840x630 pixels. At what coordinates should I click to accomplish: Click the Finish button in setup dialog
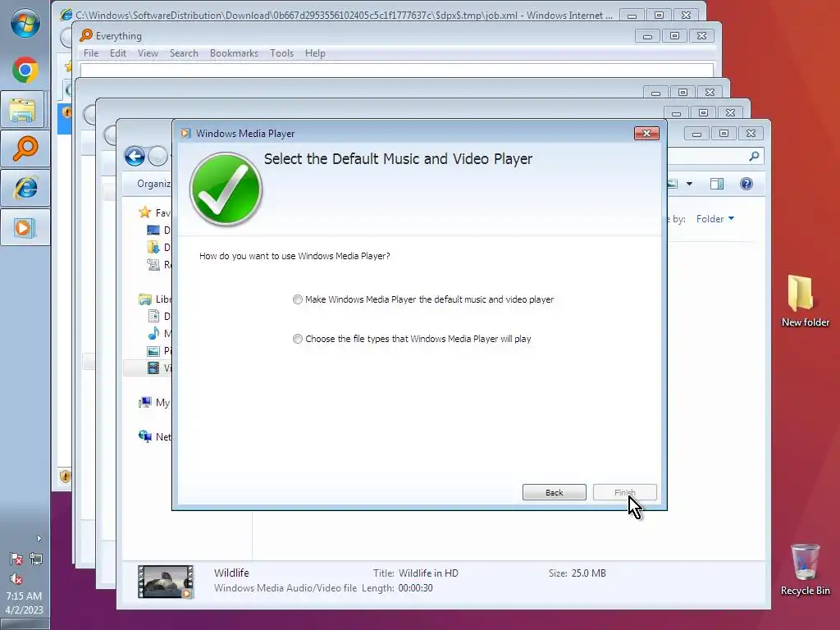click(624, 492)
